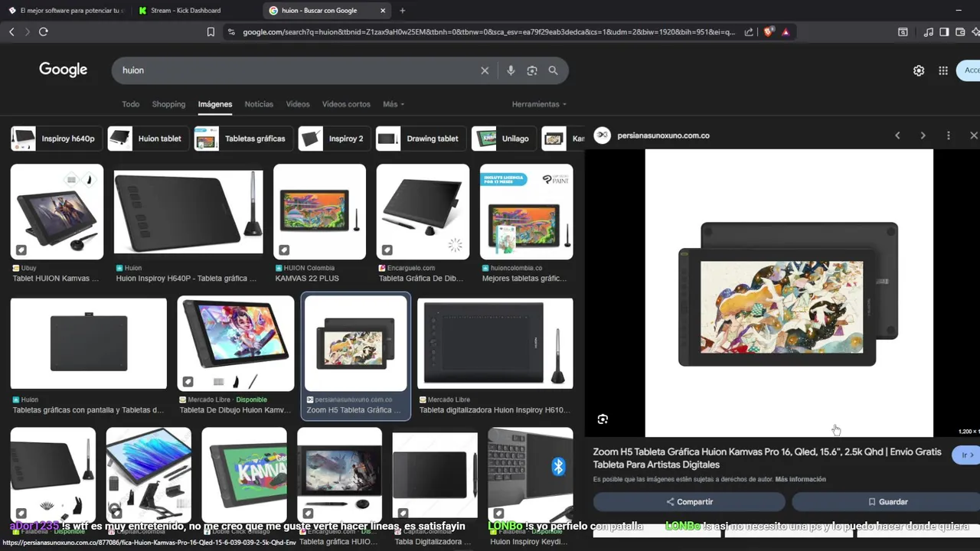The width and height of the screenshot is (980, 551).
Task: Click the Guardar button
Action: point(887,502)
